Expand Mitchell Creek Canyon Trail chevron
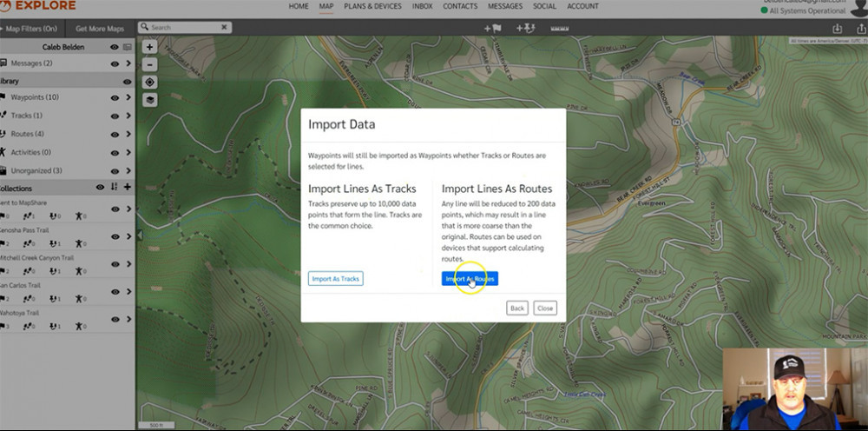Screen dimensions: 868x431 128,263
